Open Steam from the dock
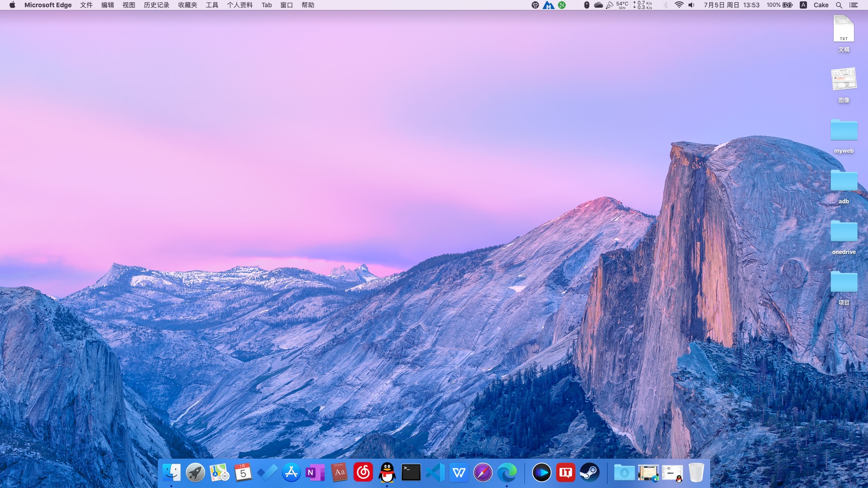 tap(590, 473)
